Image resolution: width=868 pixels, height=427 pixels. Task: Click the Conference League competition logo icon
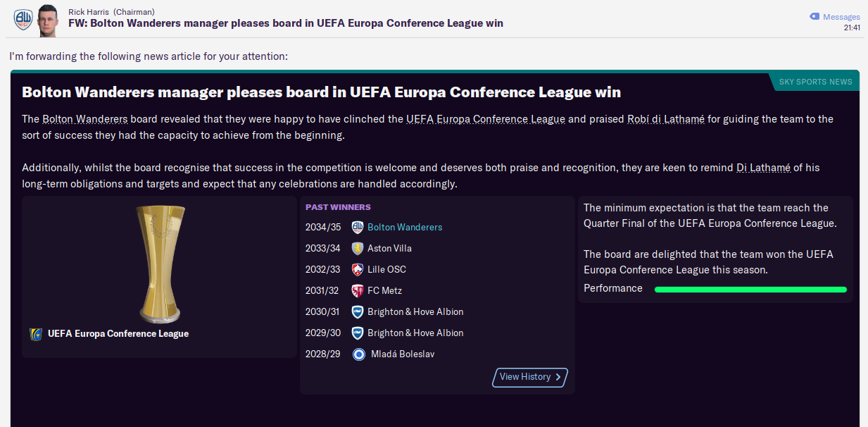tap(35, 334)
